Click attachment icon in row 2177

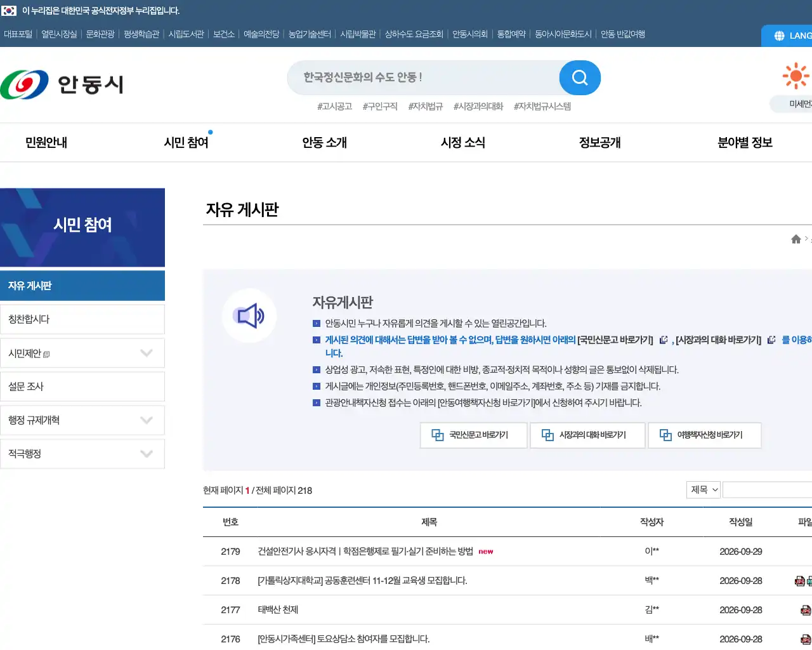[x=806, y=610]
